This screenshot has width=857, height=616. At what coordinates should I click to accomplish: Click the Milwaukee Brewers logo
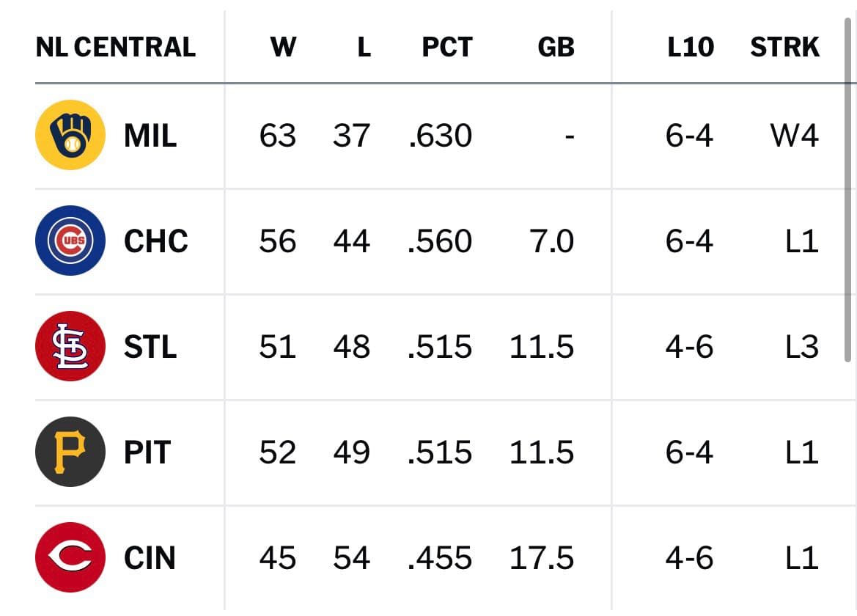coord(70,135)
